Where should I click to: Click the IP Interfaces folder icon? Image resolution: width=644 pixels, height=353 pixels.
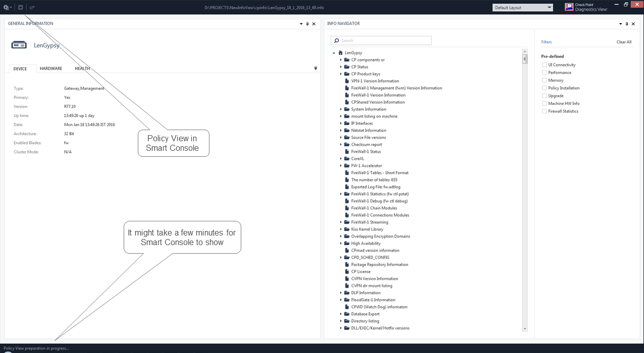tap(347, 124)
